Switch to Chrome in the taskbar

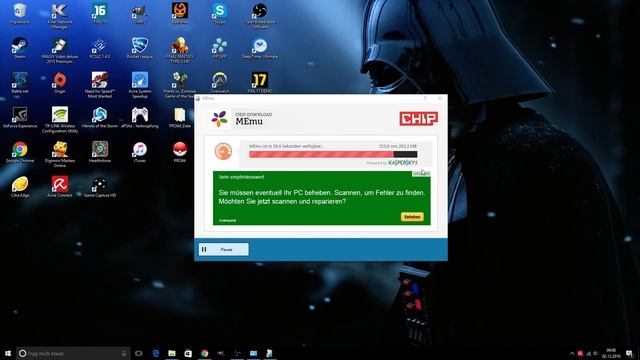204,353
